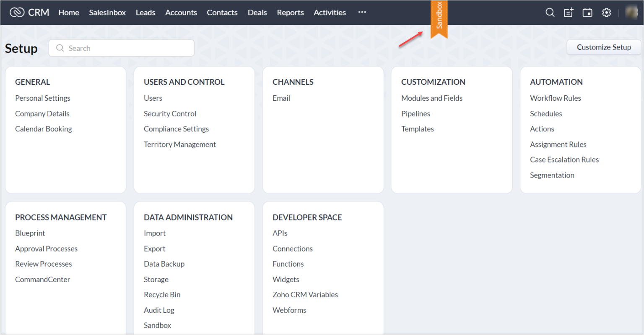This screenshot has height=335, width=644.
Task: Open Blueprint under Process Management
Action: click(x=30, y=233)
